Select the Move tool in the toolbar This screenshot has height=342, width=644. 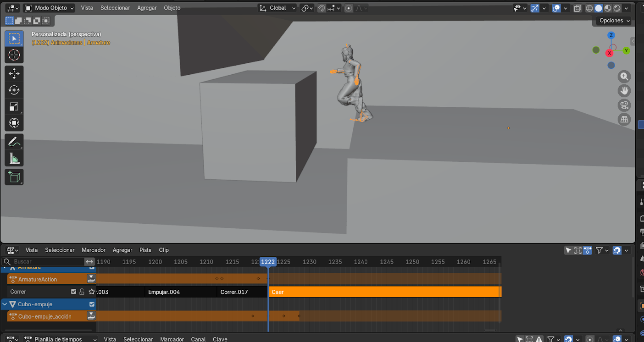coord(14,73)
